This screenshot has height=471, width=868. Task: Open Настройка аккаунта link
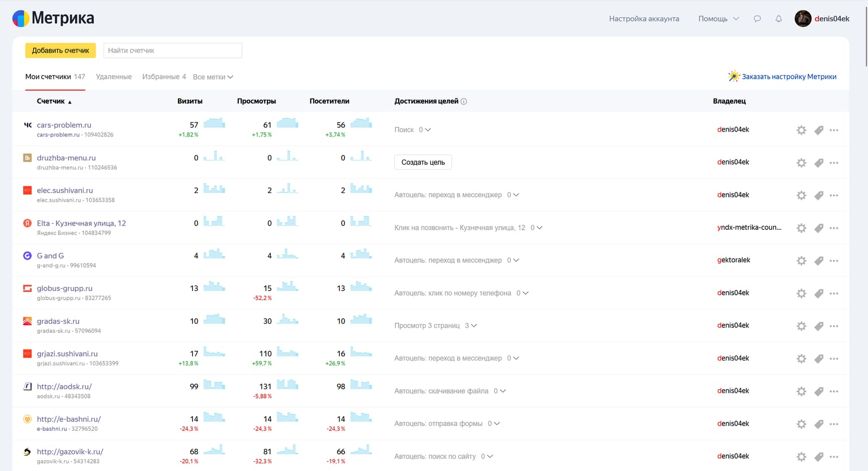(644, 18)
